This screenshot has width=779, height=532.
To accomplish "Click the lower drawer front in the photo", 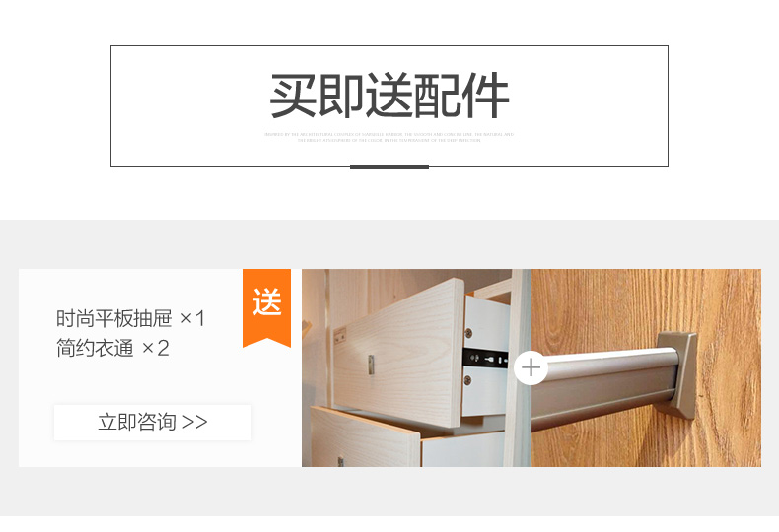I will (x=365, y=437).
